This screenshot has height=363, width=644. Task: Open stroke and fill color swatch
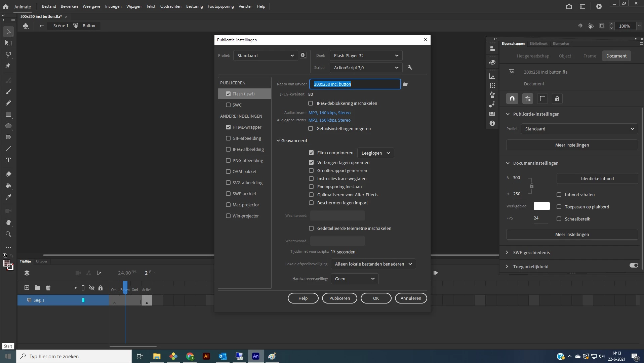coord(8,265)
